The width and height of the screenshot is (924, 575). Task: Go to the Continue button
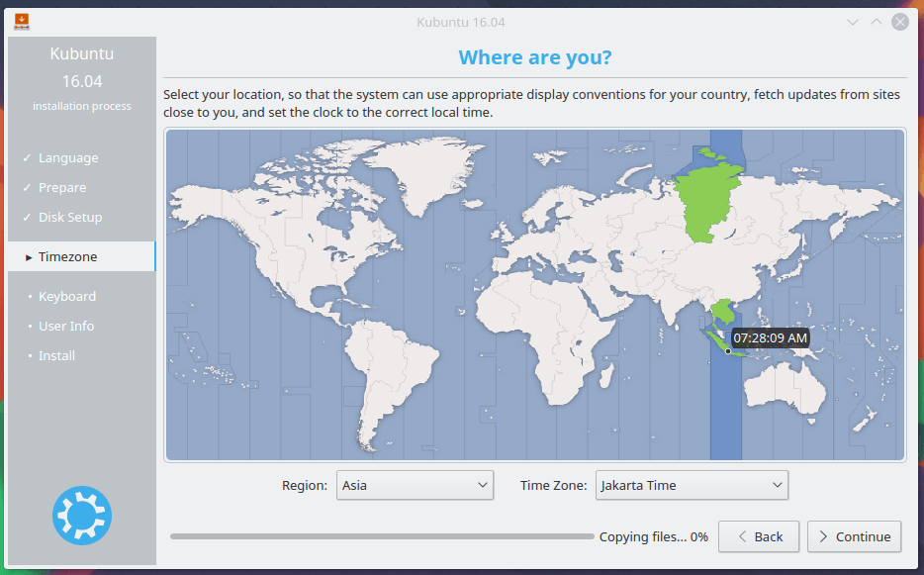click(854, 536)
